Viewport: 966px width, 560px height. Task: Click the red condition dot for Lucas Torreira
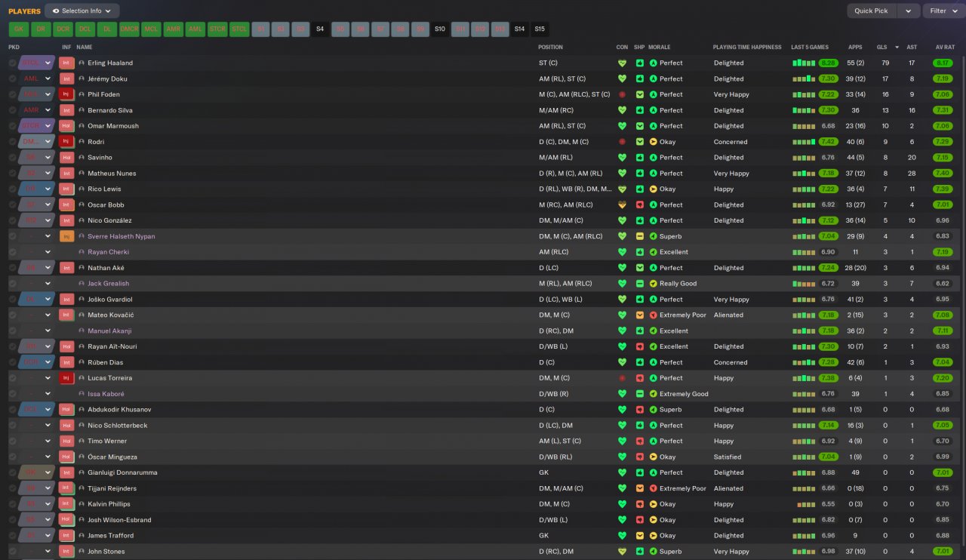point(622,378)
